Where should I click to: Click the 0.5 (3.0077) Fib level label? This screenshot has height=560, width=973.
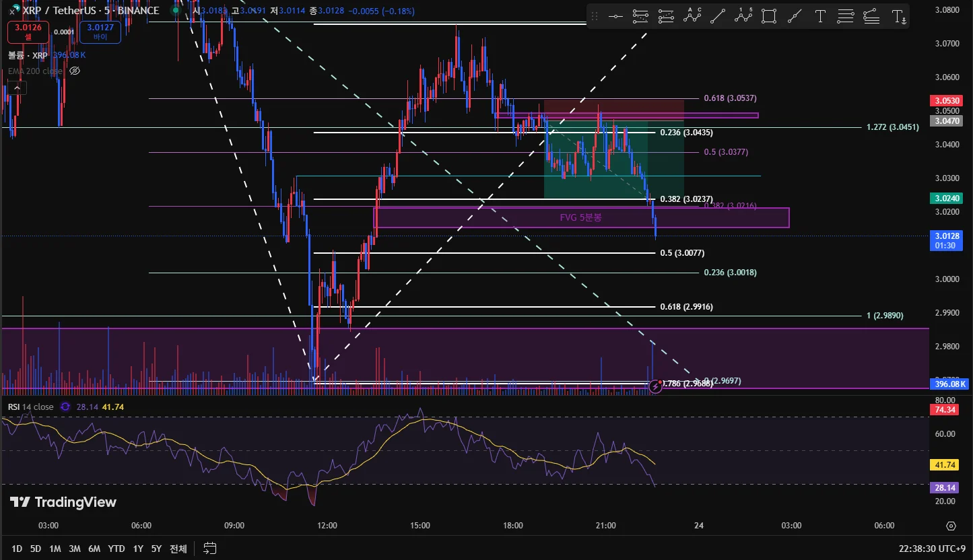(682, 253)
